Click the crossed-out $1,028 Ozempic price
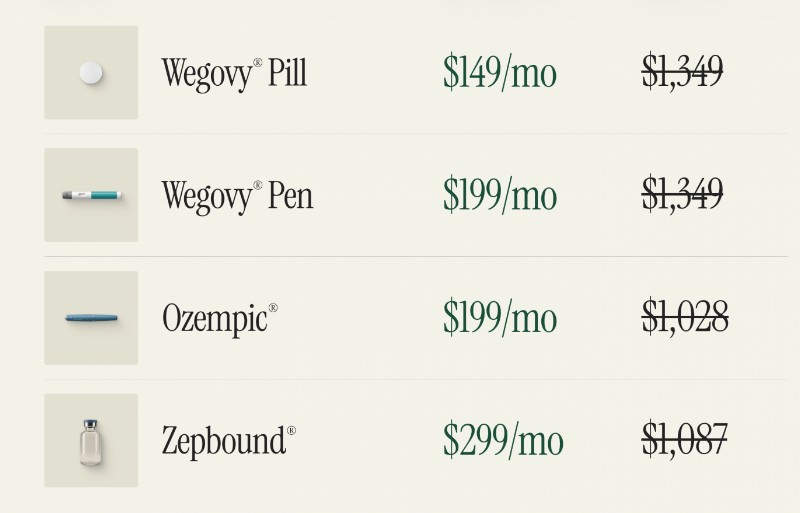Viewport: 800px width, 513px height. point(684,317)
